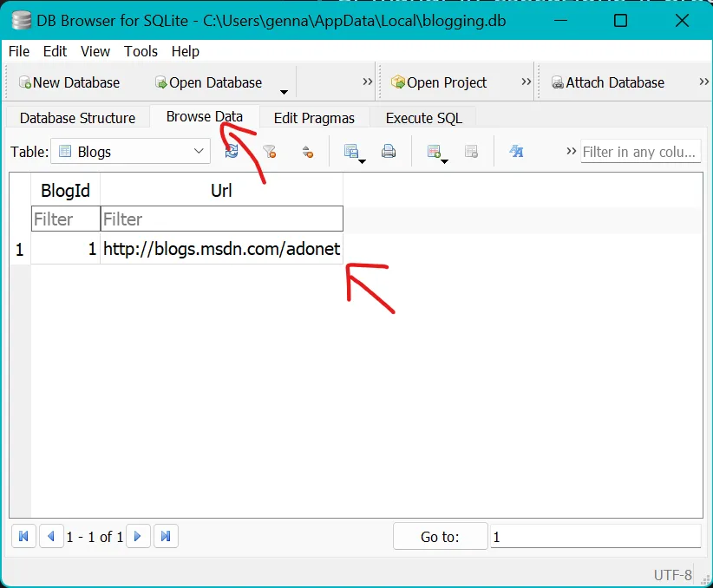Sort by the BlogId column header
The height and width of the screenshot is (588, 713).
point(65,190)
